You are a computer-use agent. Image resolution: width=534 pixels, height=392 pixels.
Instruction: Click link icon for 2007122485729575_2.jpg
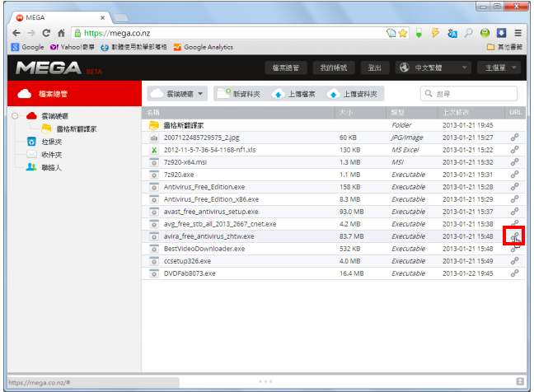point(514,138)
